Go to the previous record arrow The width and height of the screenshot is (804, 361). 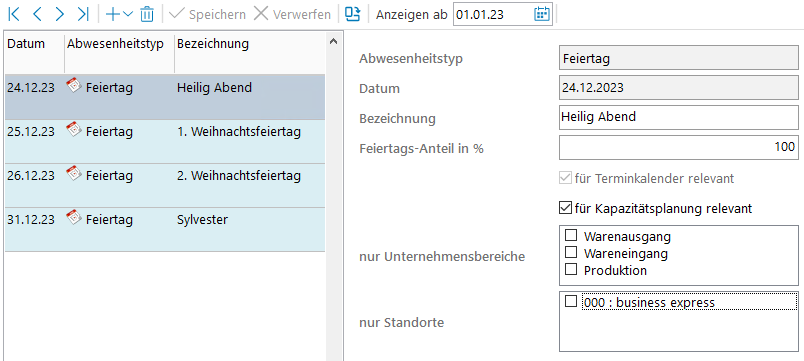(37, 14)
